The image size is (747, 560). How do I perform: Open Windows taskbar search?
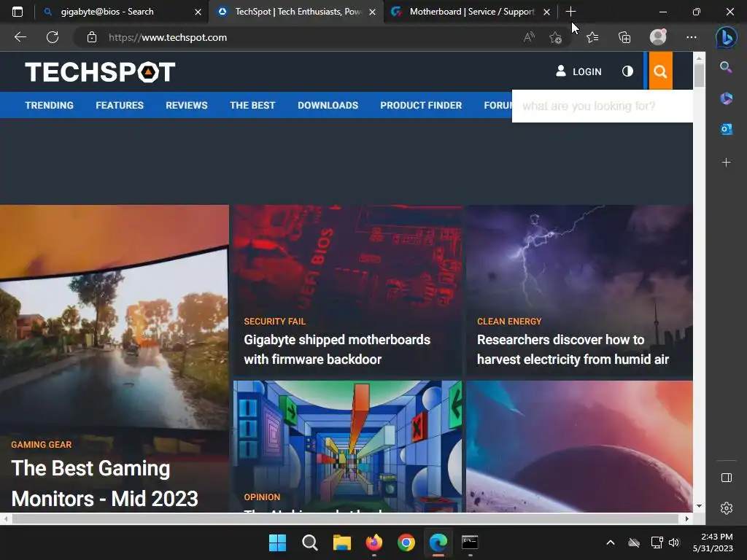pyautogui.click(x=309, y=542)
